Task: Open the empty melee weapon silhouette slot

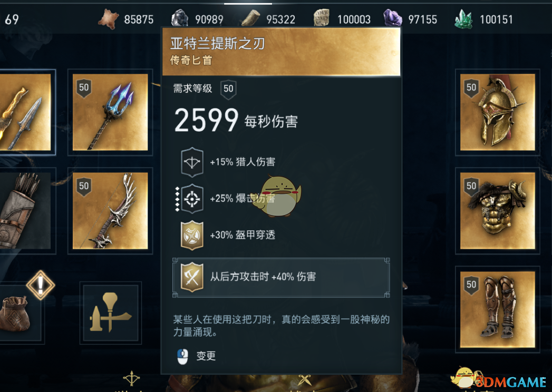Action: coord(110,313)
